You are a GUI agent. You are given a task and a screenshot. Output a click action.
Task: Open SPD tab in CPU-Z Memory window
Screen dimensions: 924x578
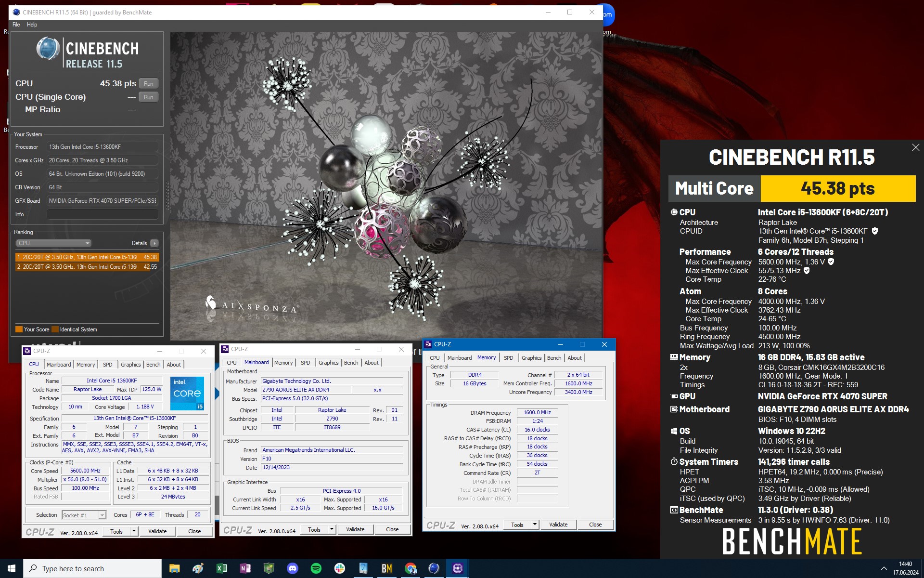(x=508, y=358)
